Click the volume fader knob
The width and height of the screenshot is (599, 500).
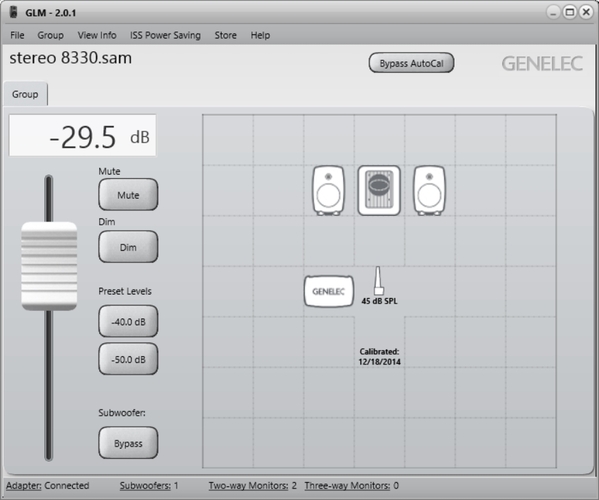tap(49, 266)
